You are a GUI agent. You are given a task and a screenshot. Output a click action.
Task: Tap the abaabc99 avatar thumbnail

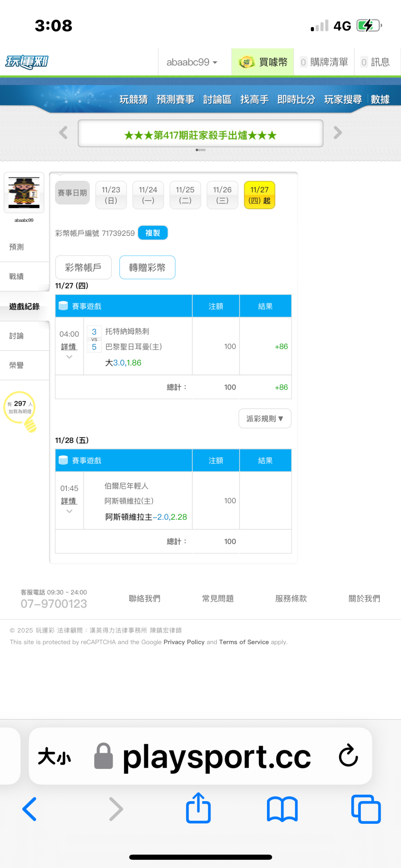(24, 192)
